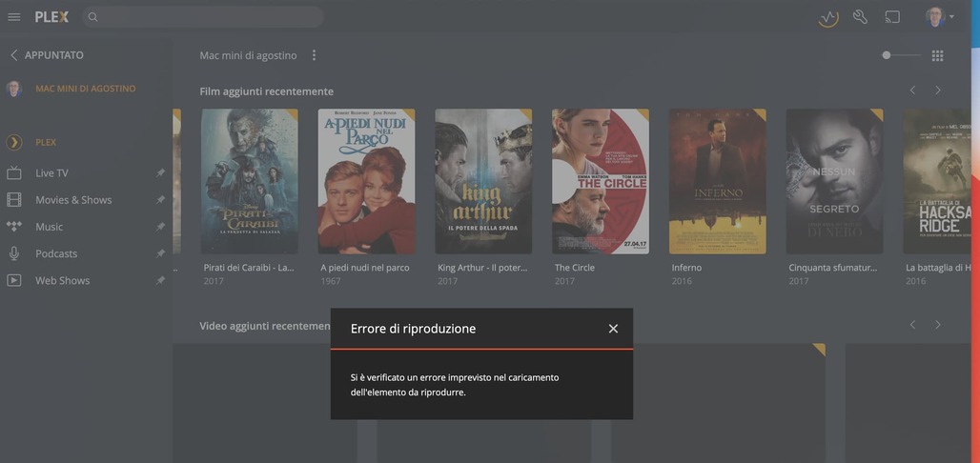
Task: Click the Plex chevron icon in sidebar
Action: [13, 143]
